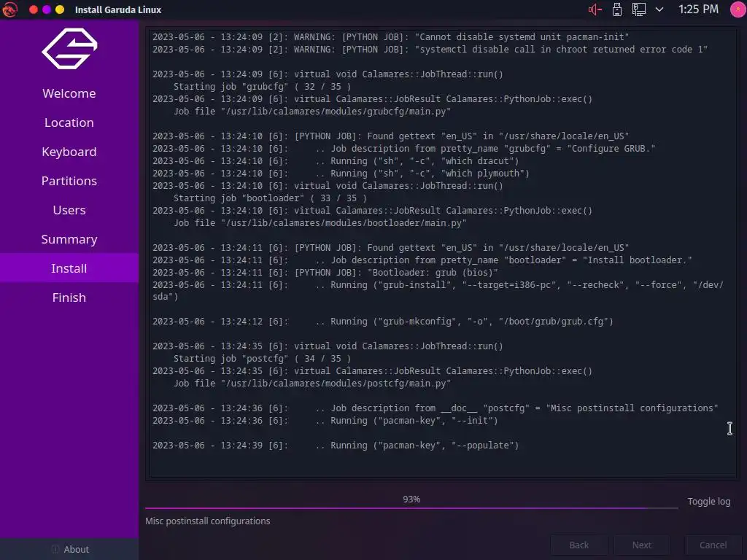Open the About button
Image resolution: width=747 pixels, height=560 pixels.
(x=69, y=549)
